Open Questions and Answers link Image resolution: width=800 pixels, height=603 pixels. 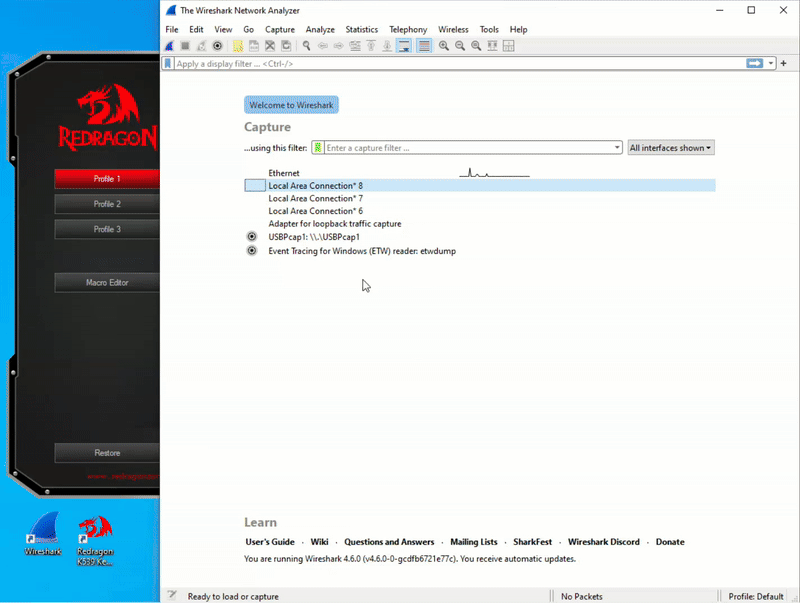(389, 542)
